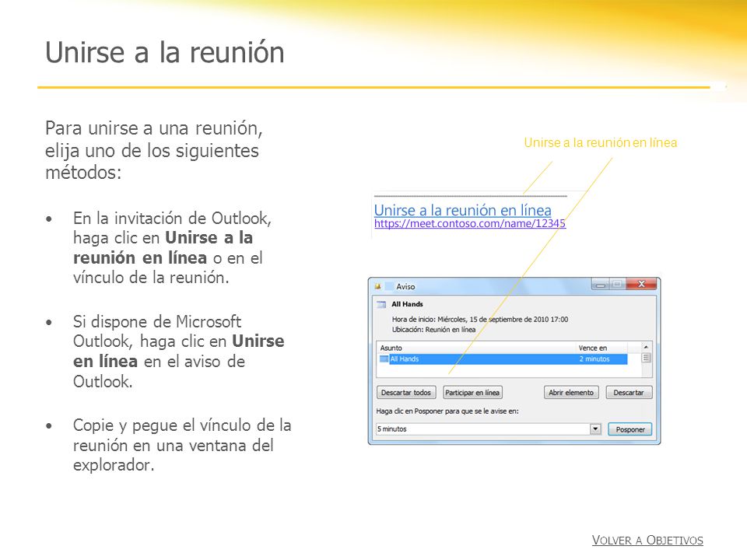Click the 'Ubicación: Reunión en línea' text
Image resolution: width=747 pixels, height=560 pixels.
[433, 330]
